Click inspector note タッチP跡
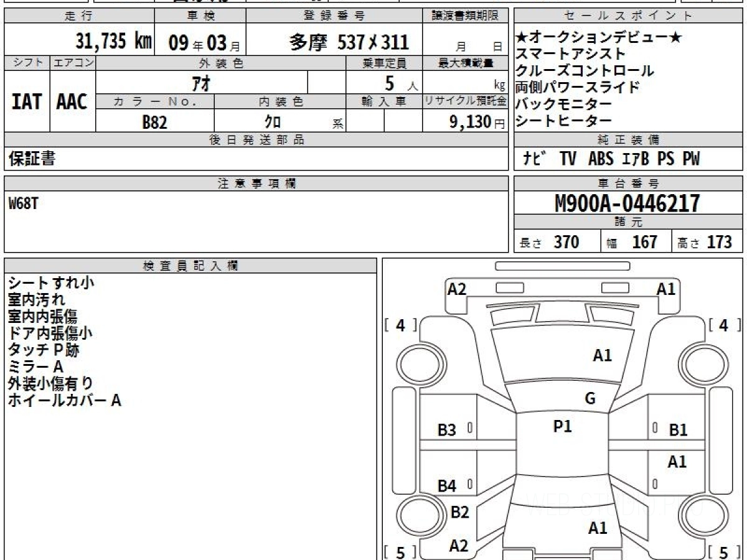This screenshot has height=560, width=747. pos(44,350)
